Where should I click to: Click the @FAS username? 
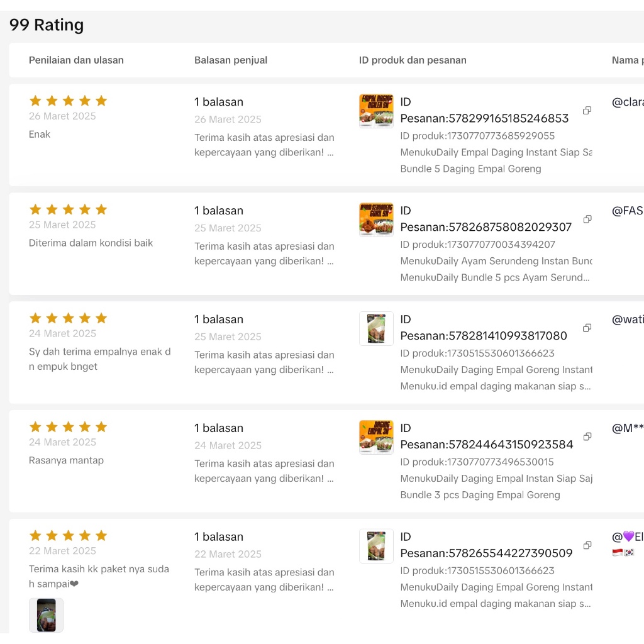click(627, 211)
